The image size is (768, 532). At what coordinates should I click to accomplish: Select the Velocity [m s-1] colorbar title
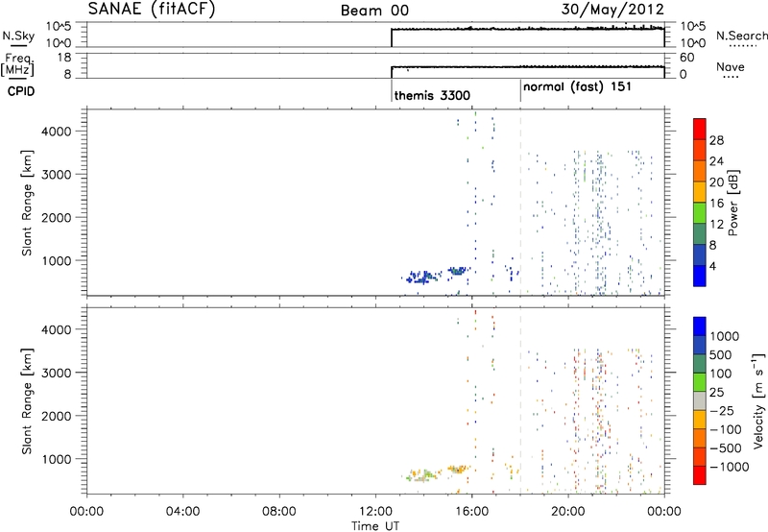coord(758,400)
